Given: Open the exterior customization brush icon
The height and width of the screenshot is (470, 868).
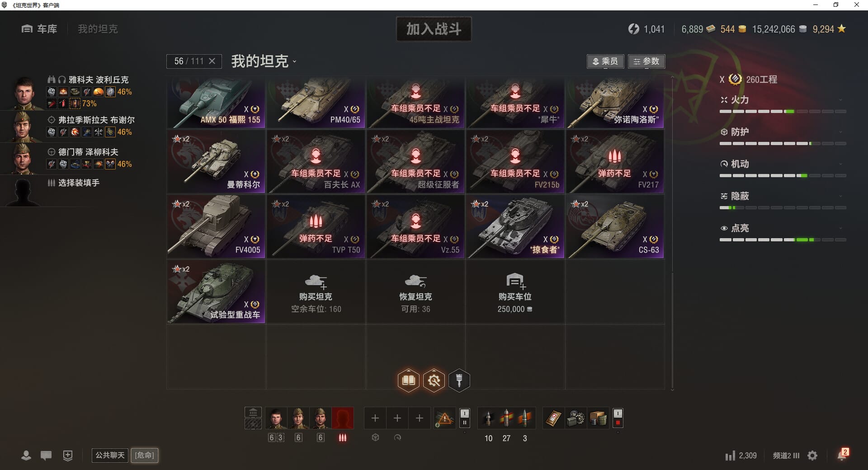Looking at the screenshot, I should coord(459,381).
